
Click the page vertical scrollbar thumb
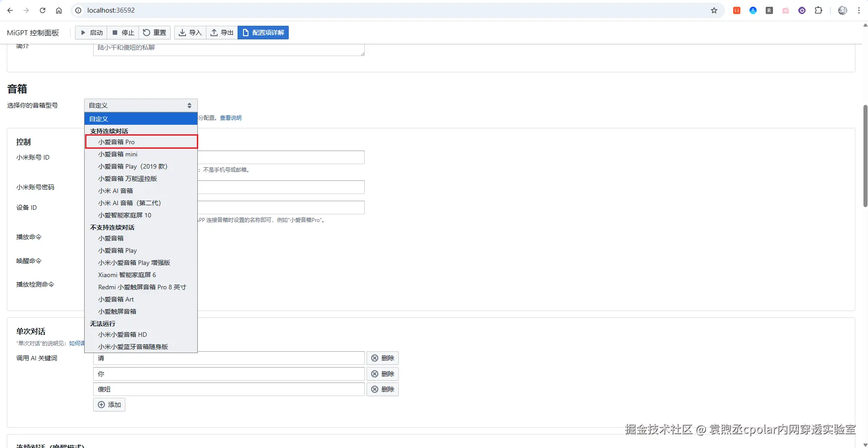(865, 156)
